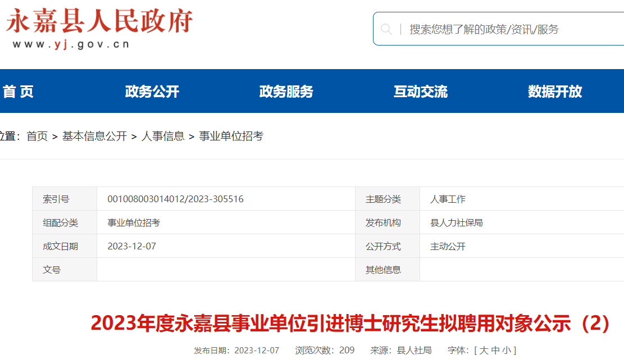Click the 来源: 县人社局 source text
The image size is (624, 364).
[401, 350]
